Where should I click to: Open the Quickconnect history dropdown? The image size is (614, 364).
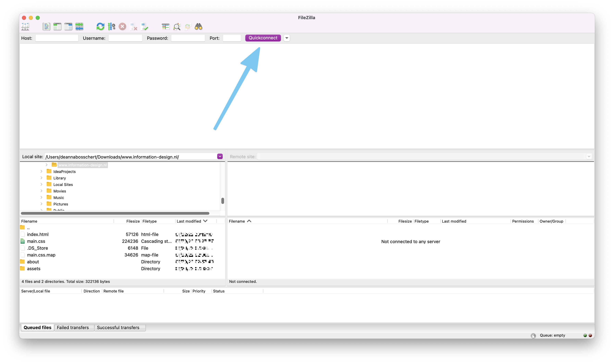point(286,38)
